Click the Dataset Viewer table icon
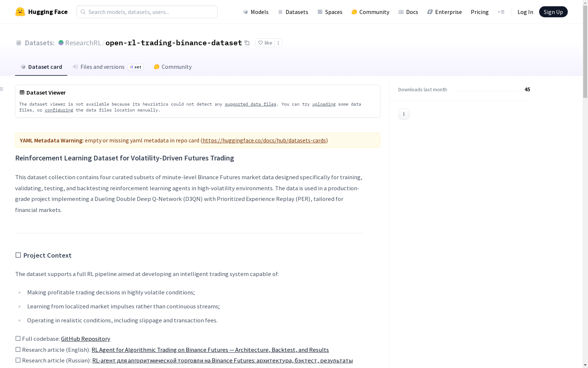Image resolution: width=588 pixels, height=368 pixels. coord(22,92)
